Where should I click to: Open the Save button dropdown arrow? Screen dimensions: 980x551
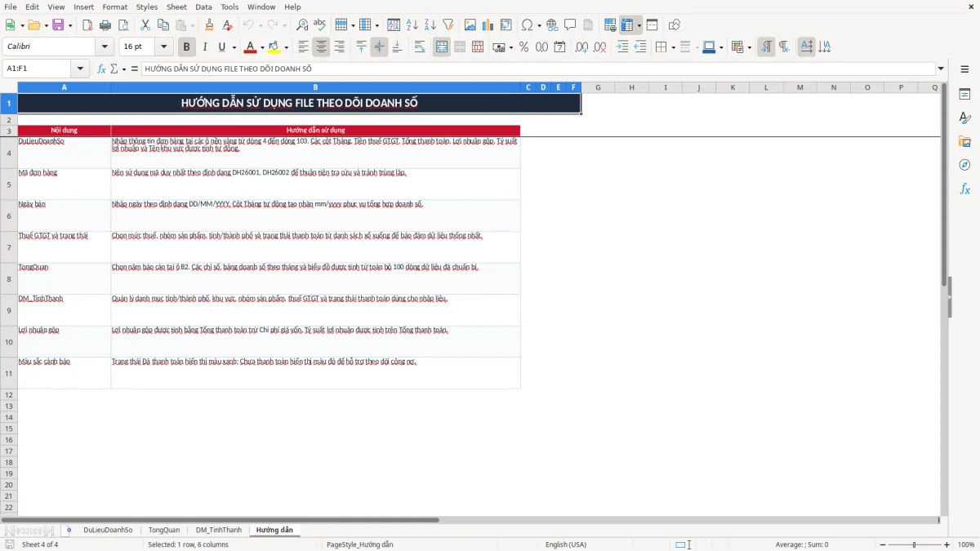click(x=70, y=25)
